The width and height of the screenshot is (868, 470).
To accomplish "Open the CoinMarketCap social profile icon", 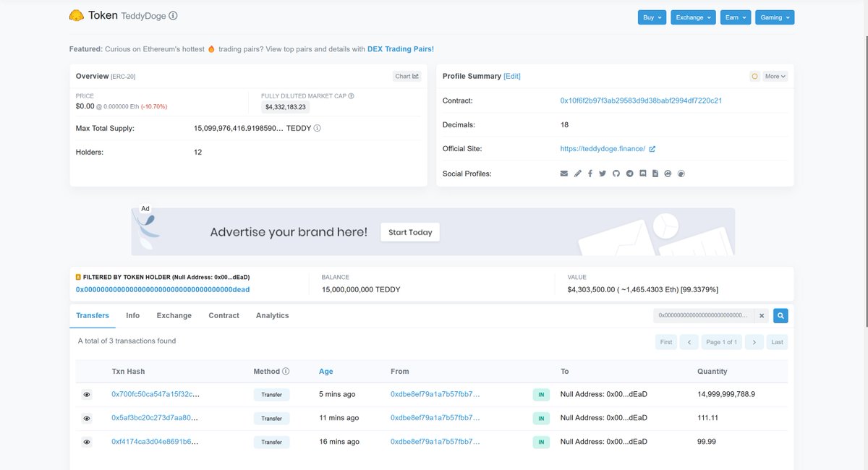I will pyautogui.click(x=668, y=174).
